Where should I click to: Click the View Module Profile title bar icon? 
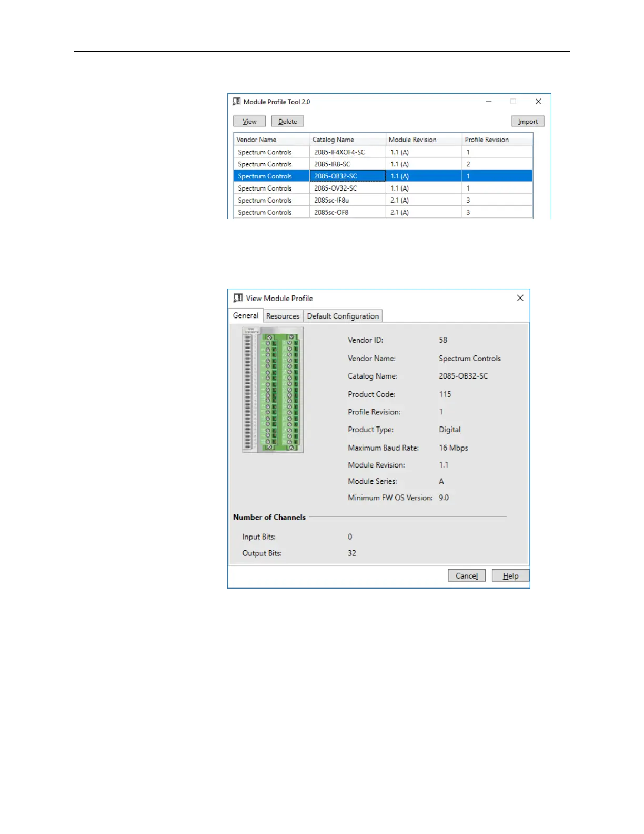tap(238, 298)
